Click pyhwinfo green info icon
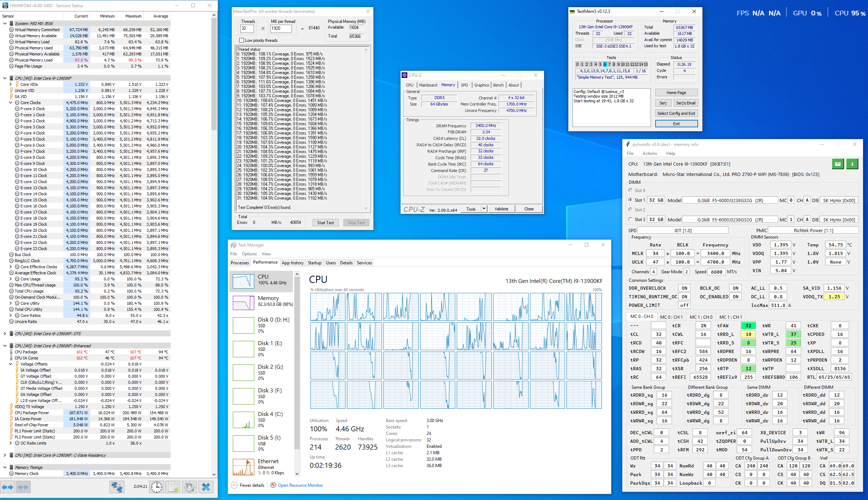The height and width of the screenshot is (500, 868). (x=852, y=164)
